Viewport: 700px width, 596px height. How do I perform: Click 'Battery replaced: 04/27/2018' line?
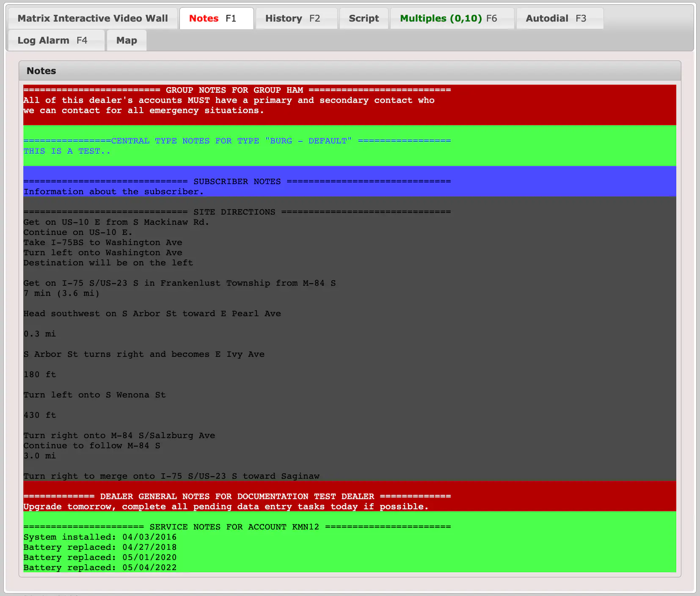100,547
